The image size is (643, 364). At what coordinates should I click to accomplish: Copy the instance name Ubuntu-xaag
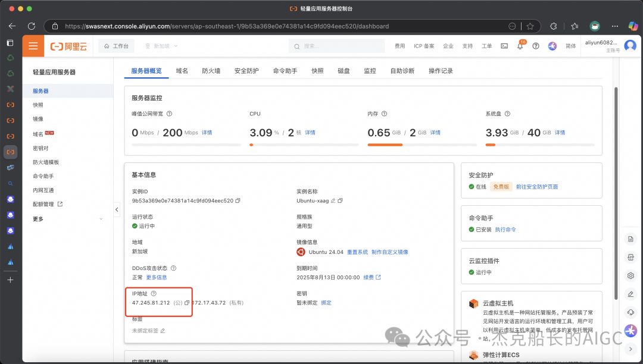340,200
